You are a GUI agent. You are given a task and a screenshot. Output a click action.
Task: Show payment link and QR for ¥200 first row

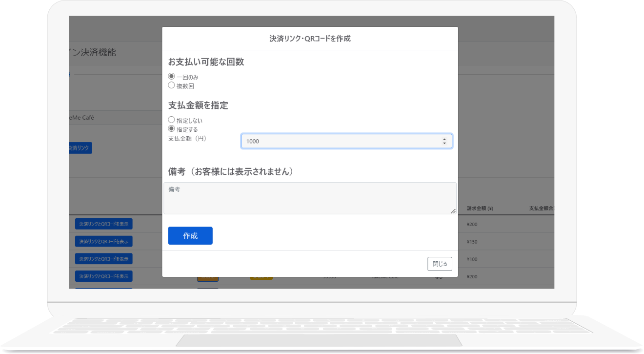103,224
